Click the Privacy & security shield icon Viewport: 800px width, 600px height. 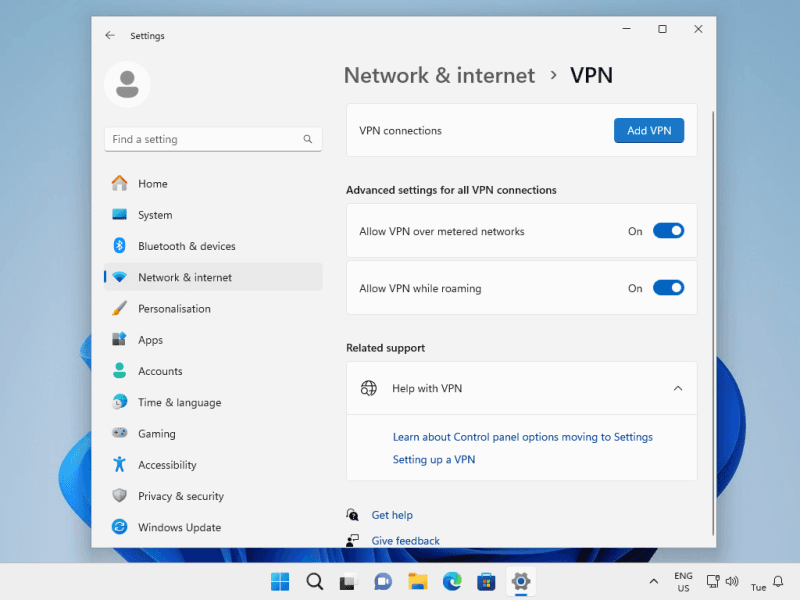coord(119,496)
